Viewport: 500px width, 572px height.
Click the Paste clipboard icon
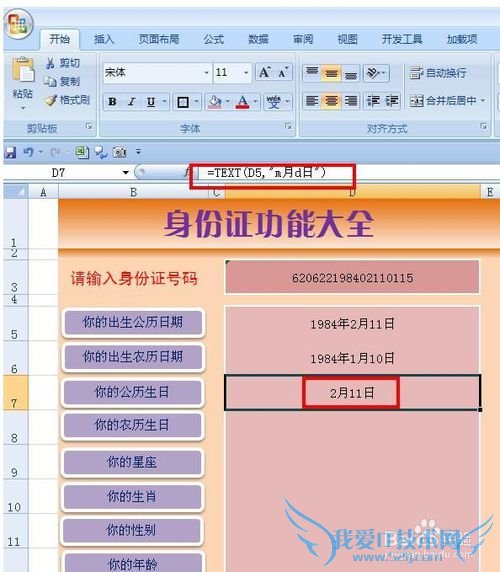coord(23,70)
